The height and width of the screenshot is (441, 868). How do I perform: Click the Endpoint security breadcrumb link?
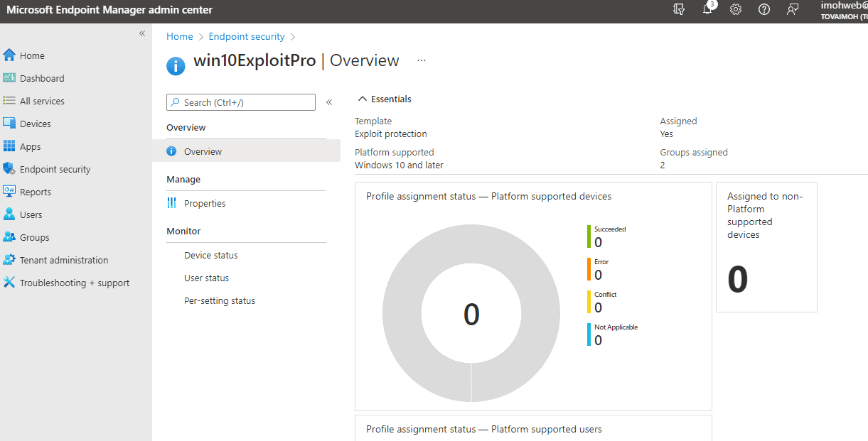coord(246,36)
